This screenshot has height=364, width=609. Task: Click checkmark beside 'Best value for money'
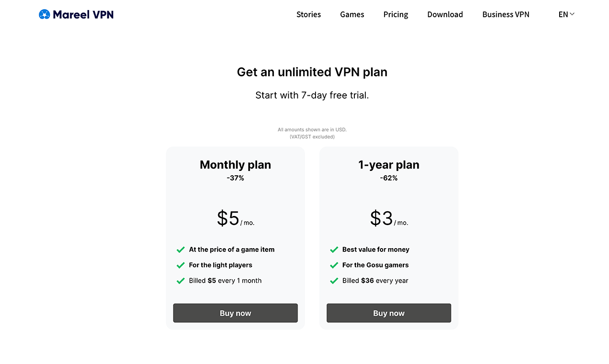334,250
